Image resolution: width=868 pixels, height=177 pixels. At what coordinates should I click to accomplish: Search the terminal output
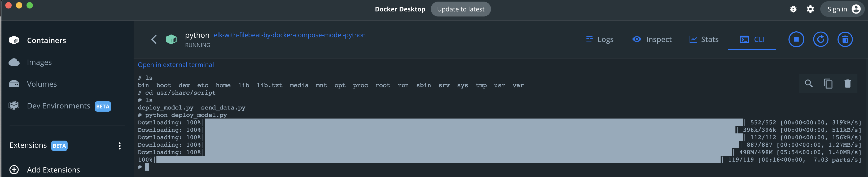(809, 83)
